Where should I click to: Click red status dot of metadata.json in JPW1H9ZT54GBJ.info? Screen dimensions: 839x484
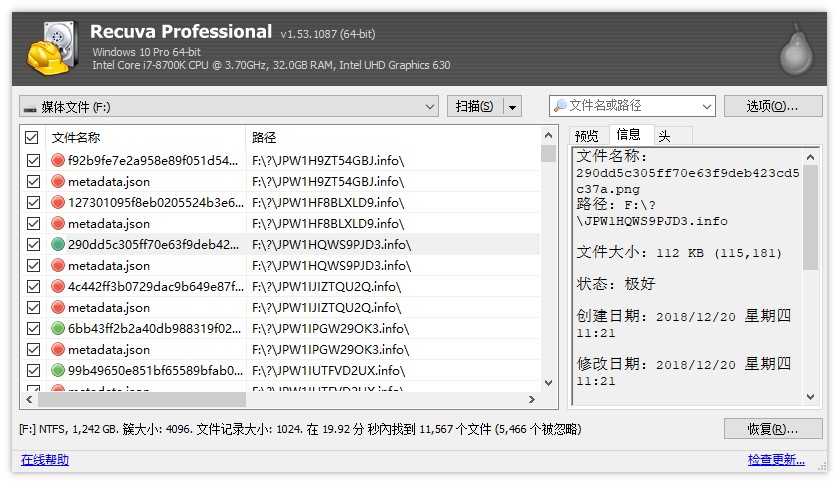tap(58, 181)
